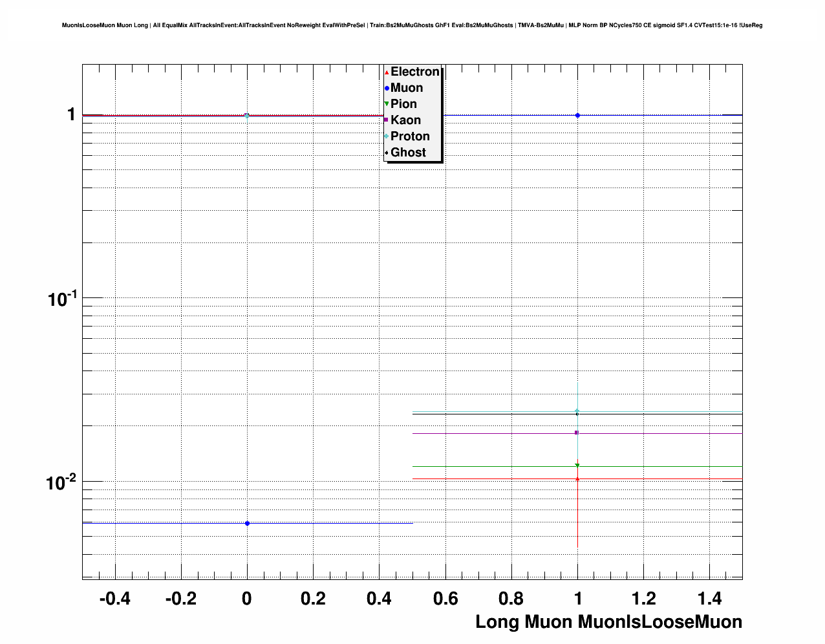Click the green Pion triangle marker in legend
This screenshot has height=644, width=825.
387,104
